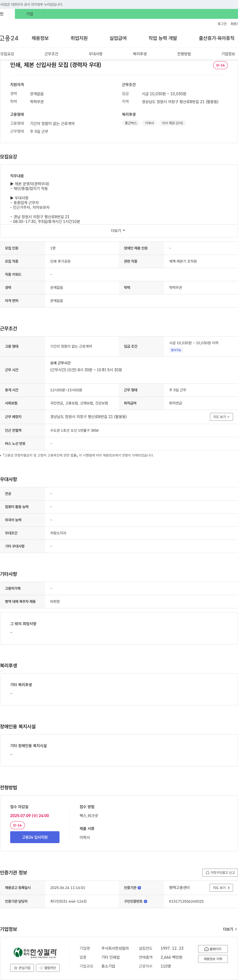The image size is (238, 980).
Task: Click the 국민연금, 고용보험 insurance cell
Action: pos(79,403)
